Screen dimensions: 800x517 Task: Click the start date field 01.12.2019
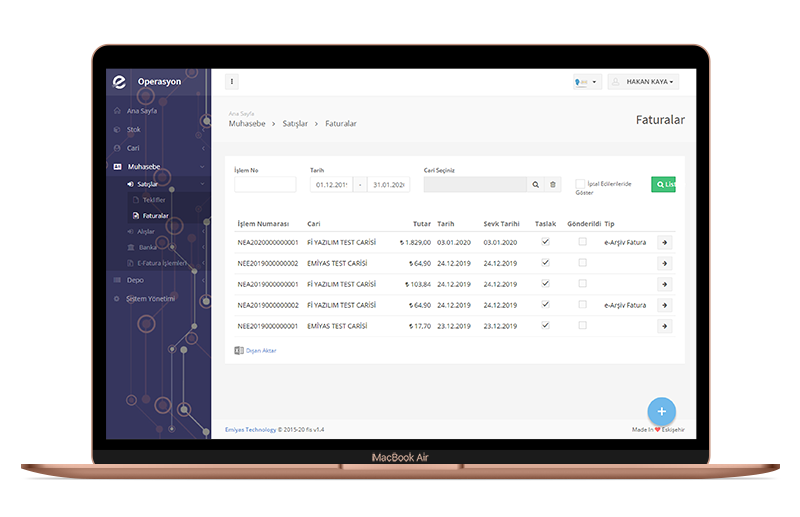(x=332, y=185)
